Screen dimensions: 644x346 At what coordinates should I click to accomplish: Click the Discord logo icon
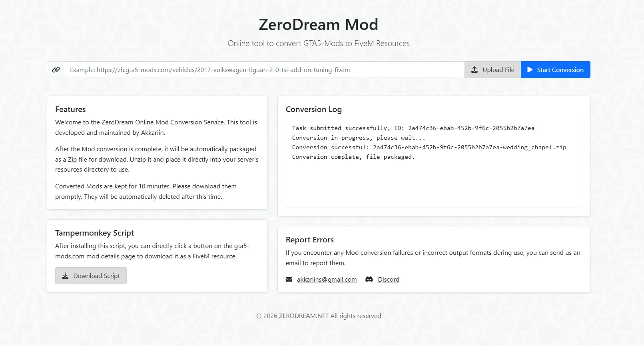pyautogui.click(x=369, y=280)
